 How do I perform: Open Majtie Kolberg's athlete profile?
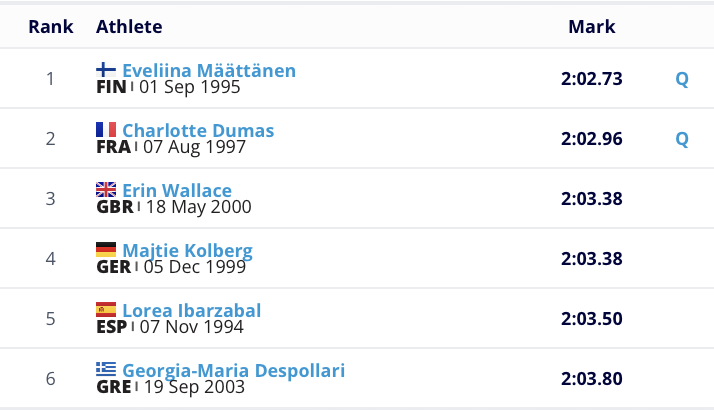point(187,251)
